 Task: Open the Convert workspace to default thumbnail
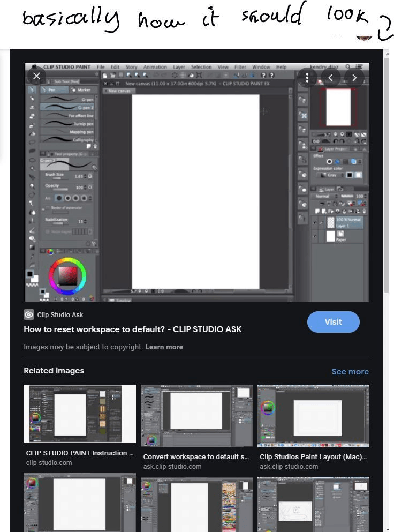pos(196,416)
